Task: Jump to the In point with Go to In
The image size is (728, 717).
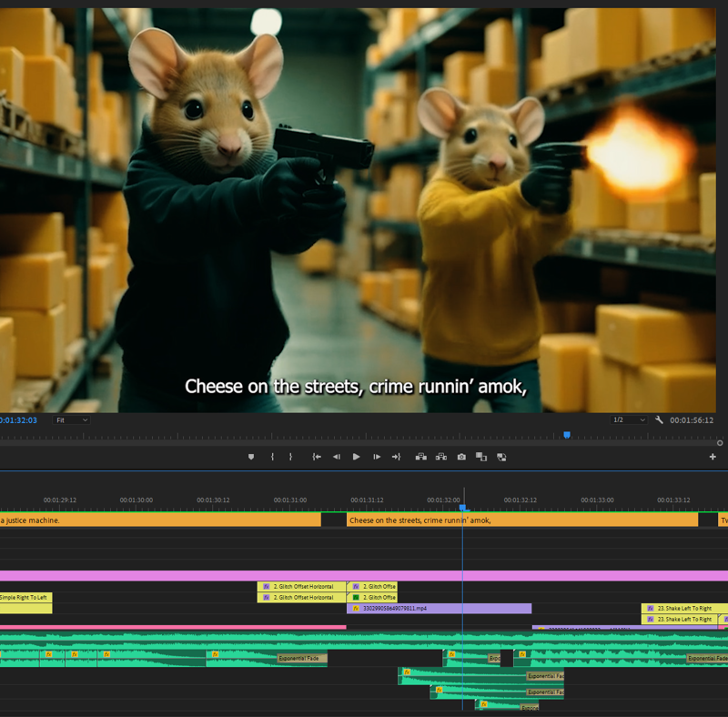Action: [x=317, y=457]
